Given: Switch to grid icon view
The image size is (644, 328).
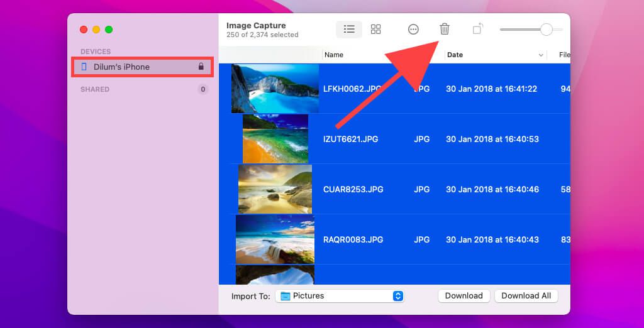Looking at the screenshot, I should point(375,29).
